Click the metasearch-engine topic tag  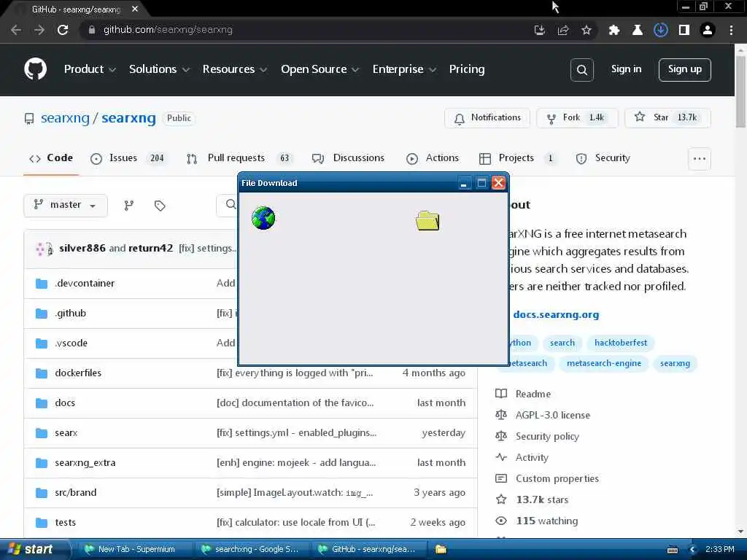click(x=603, y=363)
